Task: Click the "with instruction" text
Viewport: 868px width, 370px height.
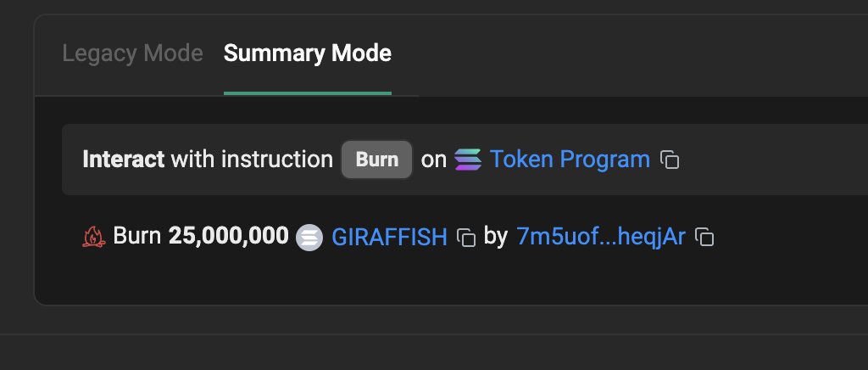Action: 252,160
